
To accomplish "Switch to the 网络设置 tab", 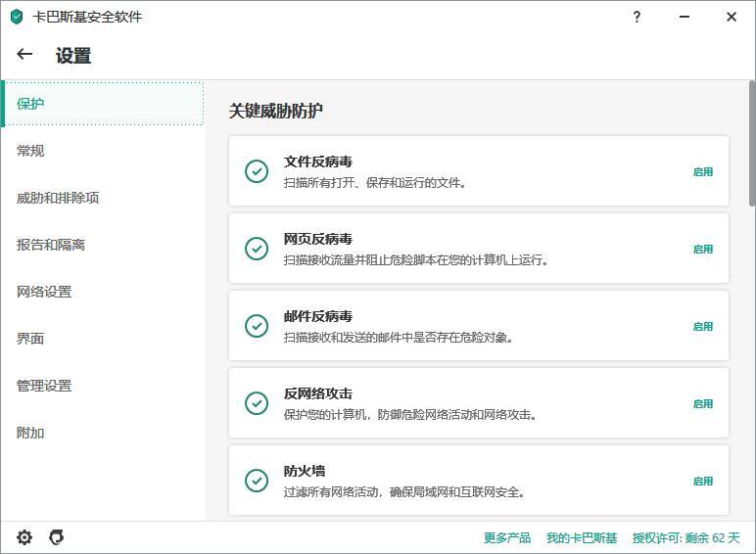I will (x=44, y=292).
